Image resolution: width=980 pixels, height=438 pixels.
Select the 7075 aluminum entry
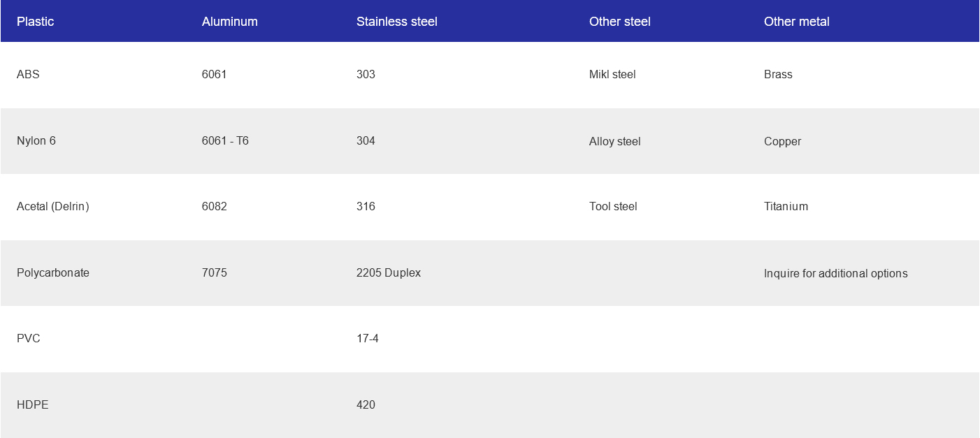pos(214,272)
